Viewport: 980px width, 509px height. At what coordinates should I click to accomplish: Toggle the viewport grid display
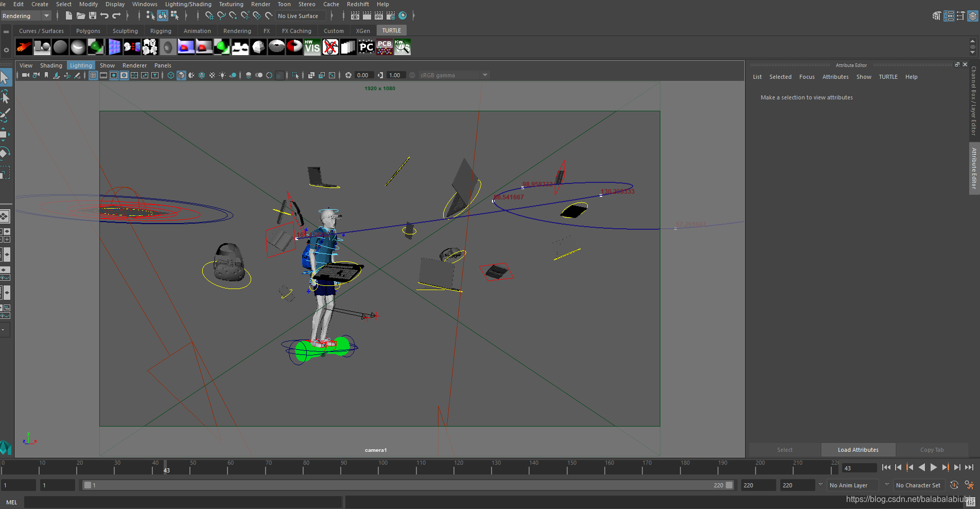click(93, 75)
